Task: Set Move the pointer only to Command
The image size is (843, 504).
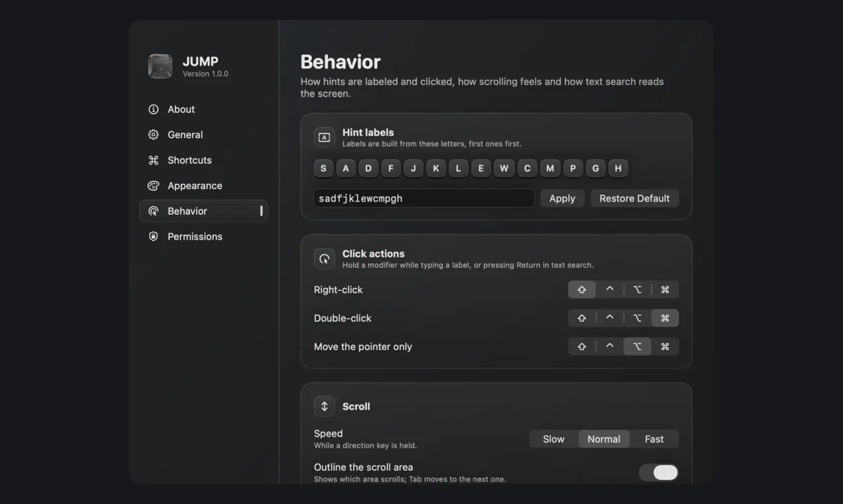Action: (x=665, y=347)
